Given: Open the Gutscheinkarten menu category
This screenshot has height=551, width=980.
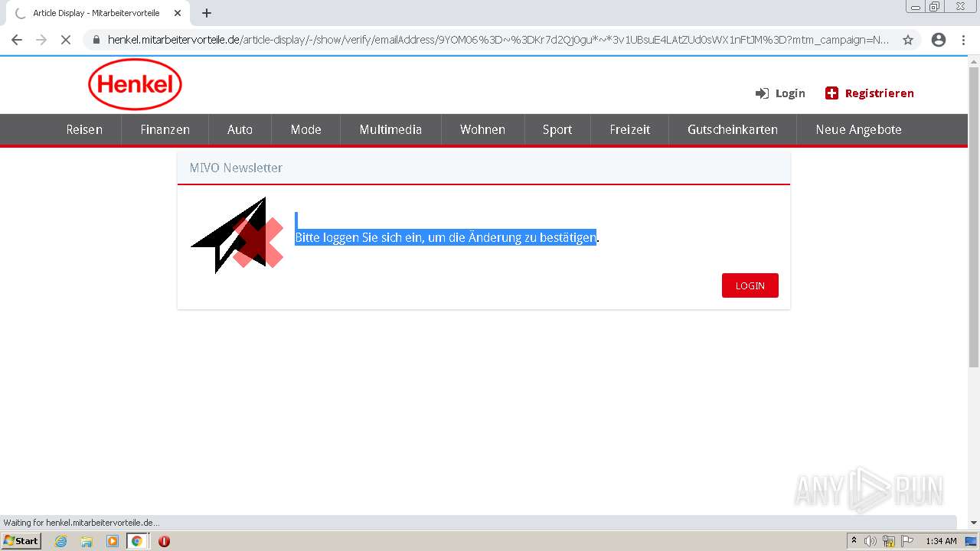Looking at the screenshot, I should tap(733, 129).
